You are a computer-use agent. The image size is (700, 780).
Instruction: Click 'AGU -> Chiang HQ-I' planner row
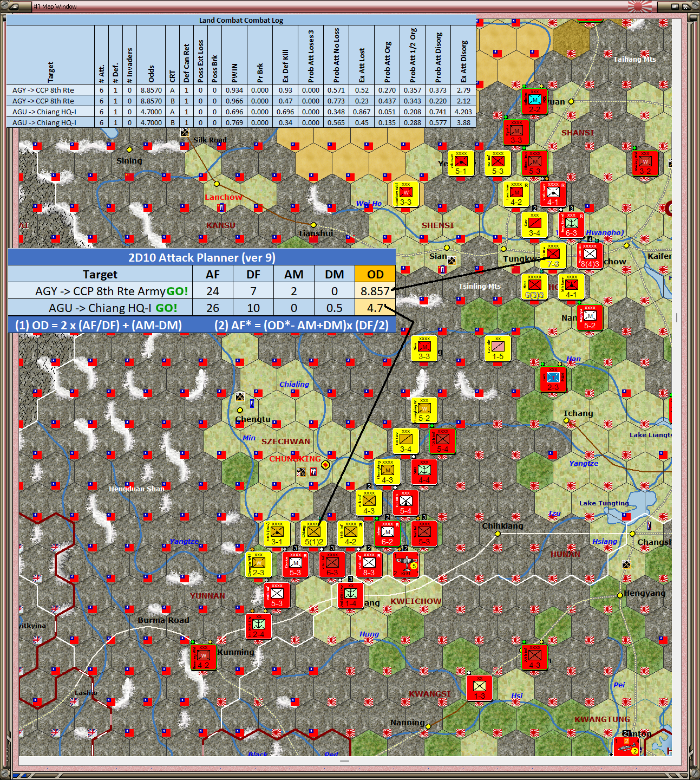pyautogui.click(x=202, y=308)
